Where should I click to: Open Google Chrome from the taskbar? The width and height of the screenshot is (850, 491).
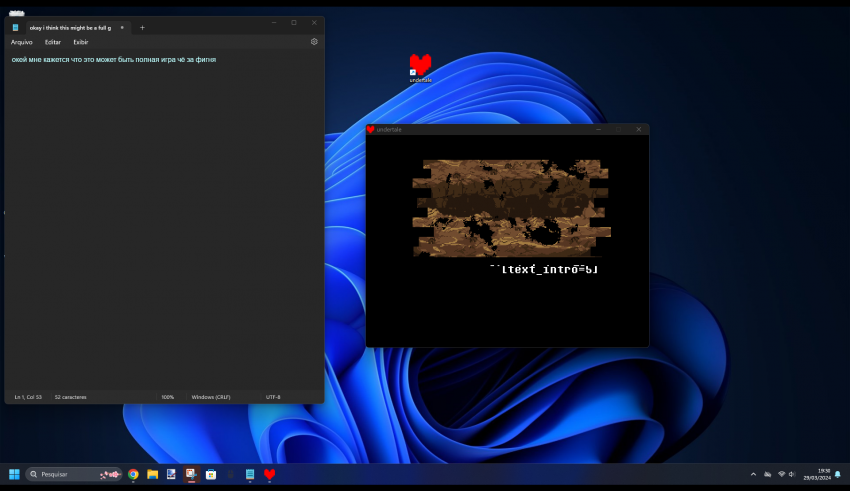tap(133, 474)
